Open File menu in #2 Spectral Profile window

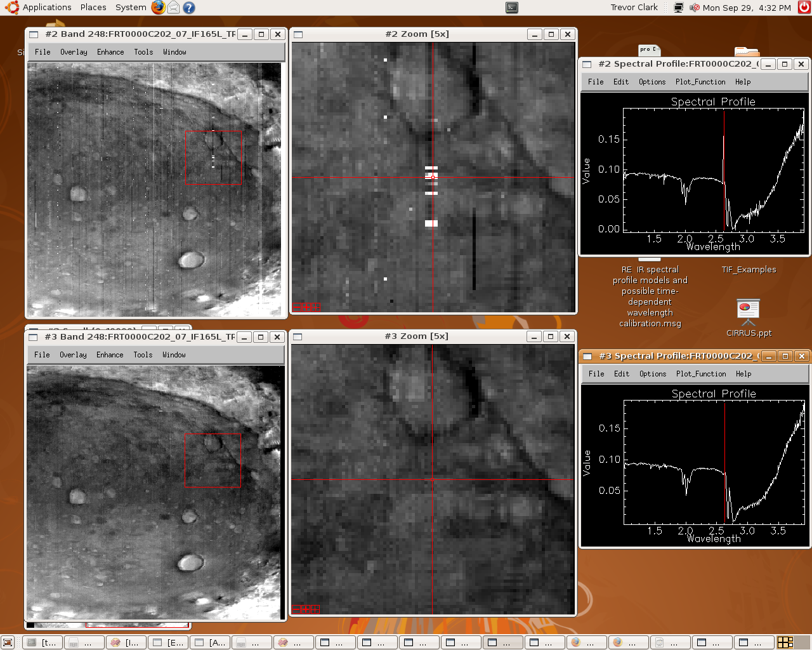pos(596,82)
